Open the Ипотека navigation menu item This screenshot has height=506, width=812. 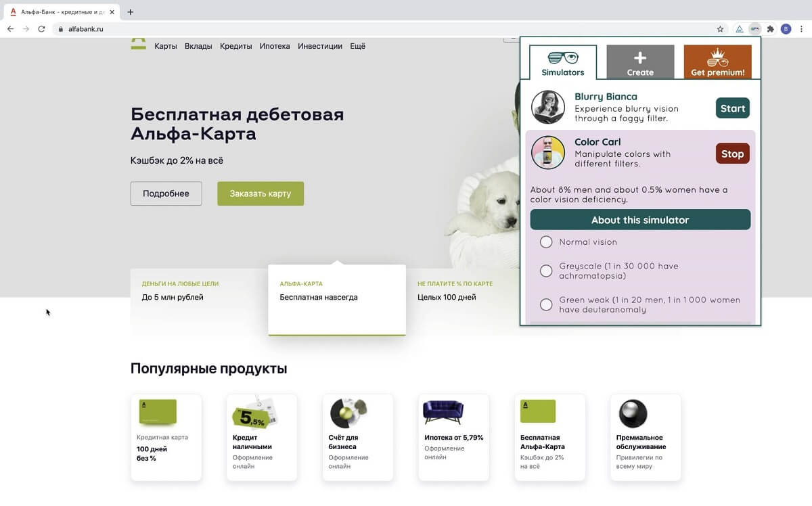(x=275, y=46)
